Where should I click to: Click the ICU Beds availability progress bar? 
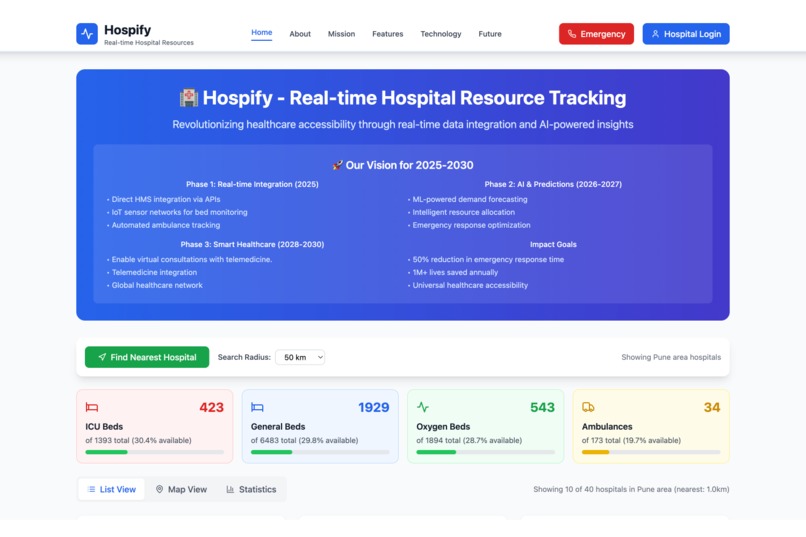(155, 452)
